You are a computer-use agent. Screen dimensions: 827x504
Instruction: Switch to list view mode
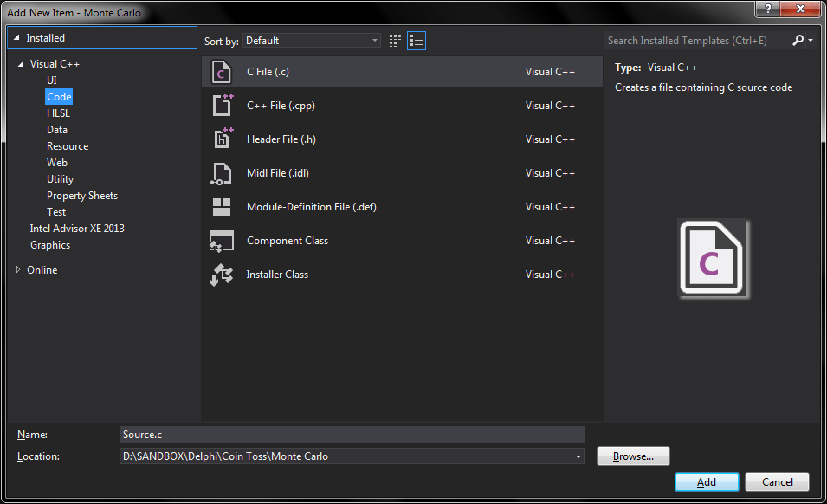416,40
